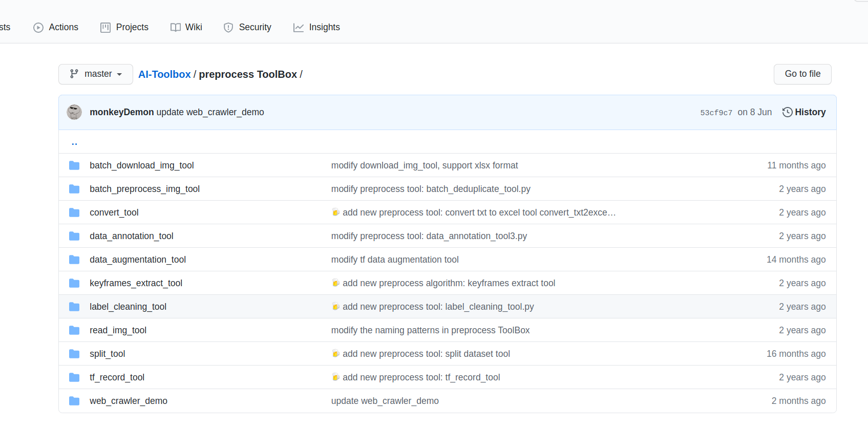Click '14 months ago' timestamp for data_augmentation_tool
Screen dimensions: 868x428
796,260
